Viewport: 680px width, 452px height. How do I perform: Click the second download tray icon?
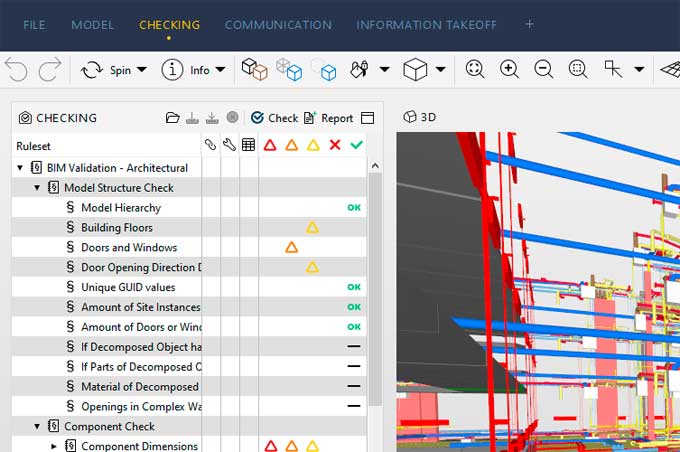[212, 118]
